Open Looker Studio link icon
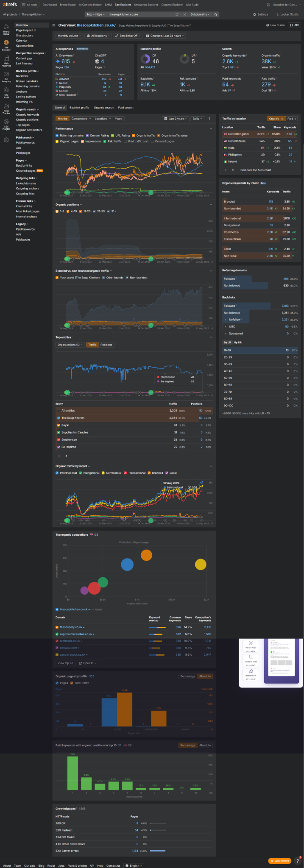 pos(278,14)
